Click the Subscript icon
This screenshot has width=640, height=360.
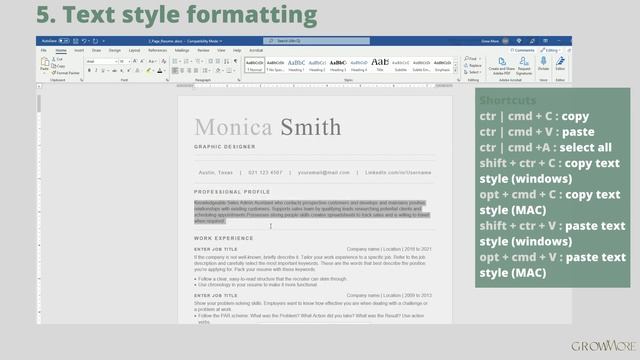point(122,71)
